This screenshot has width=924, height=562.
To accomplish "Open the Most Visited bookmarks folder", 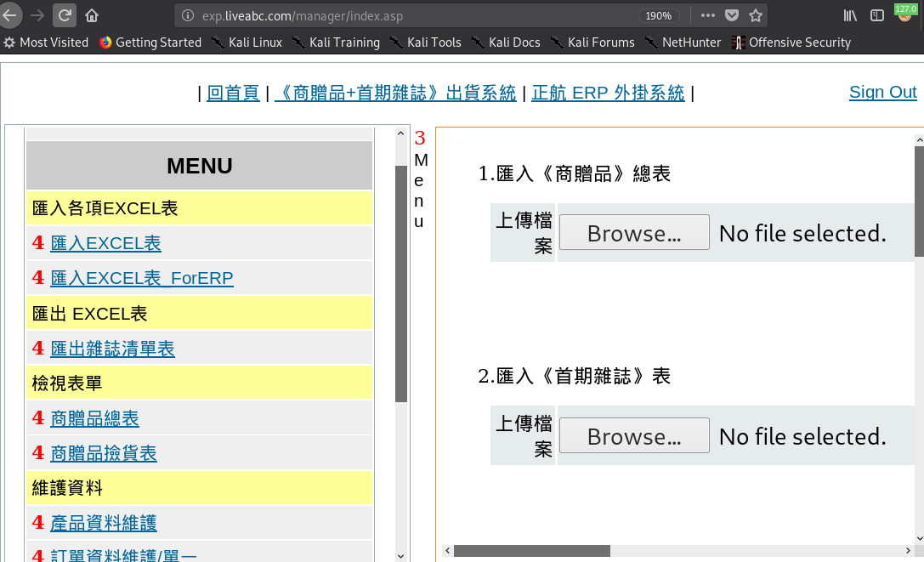I will [46, 43].
